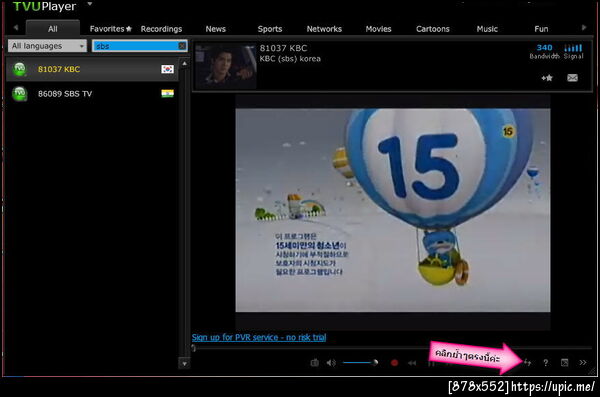
Task: Click the video playback area
Action: pos(393,210)
